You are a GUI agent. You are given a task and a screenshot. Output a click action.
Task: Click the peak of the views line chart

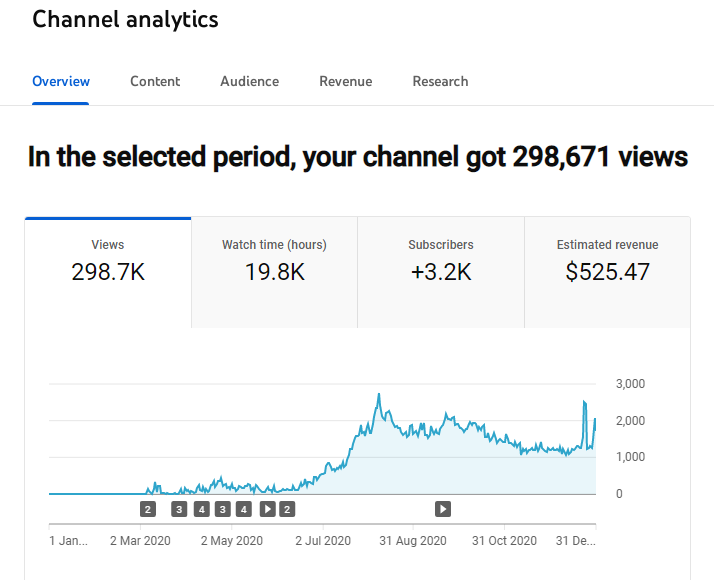pos(379,395)
